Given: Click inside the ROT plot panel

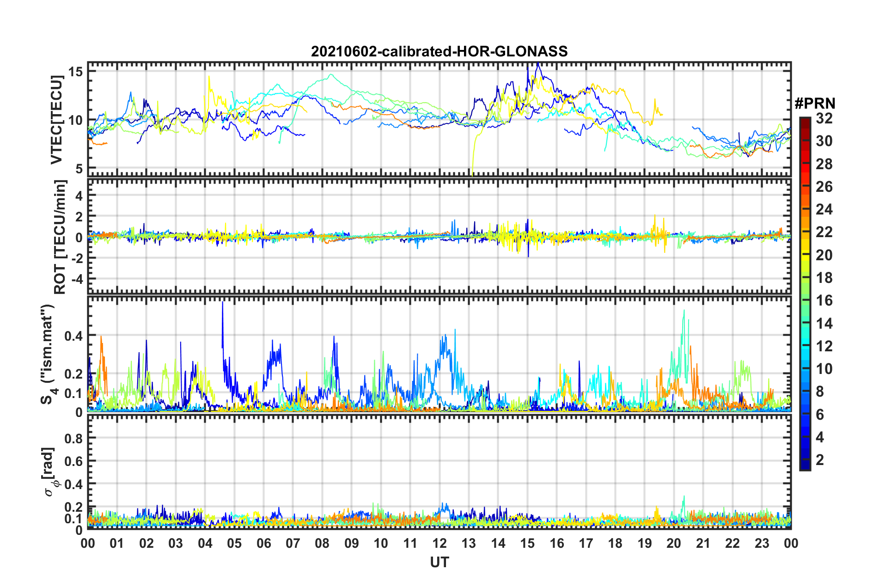Looking at the screenshot, I should point(439,236).
